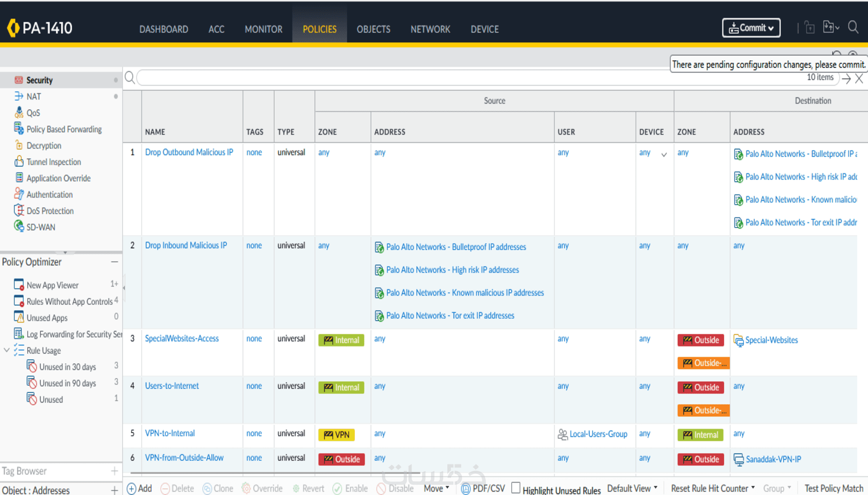Screen dimensions: 868x495
Task: Open device dropdown arrow in rule 1
Action: click(x=664, y=154)
